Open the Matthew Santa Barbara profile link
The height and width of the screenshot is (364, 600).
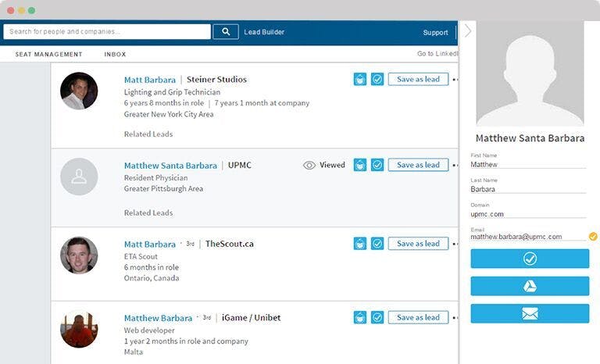(x=170, y=166)
